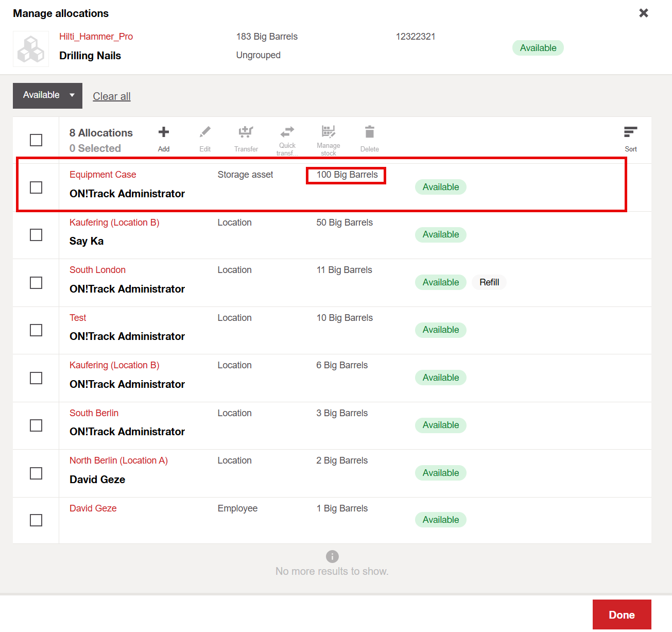Click the Clear all filters link
The image size is (672, 632).
coord(112,96)
